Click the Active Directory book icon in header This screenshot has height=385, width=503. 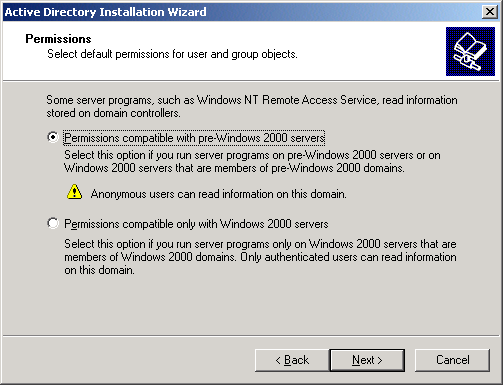tap(470, 51)
